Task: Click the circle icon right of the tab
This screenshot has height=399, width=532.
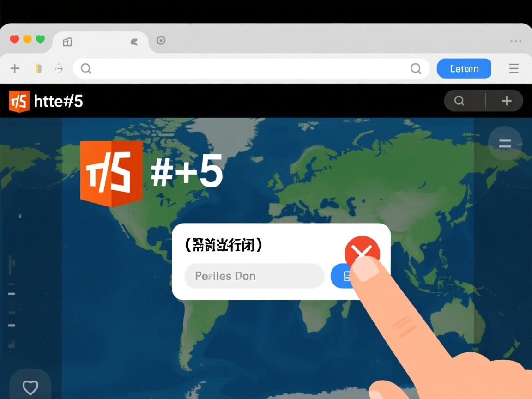Action: (161, 41)
